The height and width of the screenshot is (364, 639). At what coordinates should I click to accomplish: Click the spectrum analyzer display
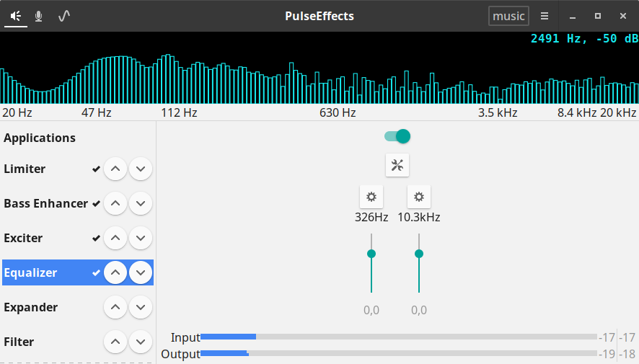[319, 68]
